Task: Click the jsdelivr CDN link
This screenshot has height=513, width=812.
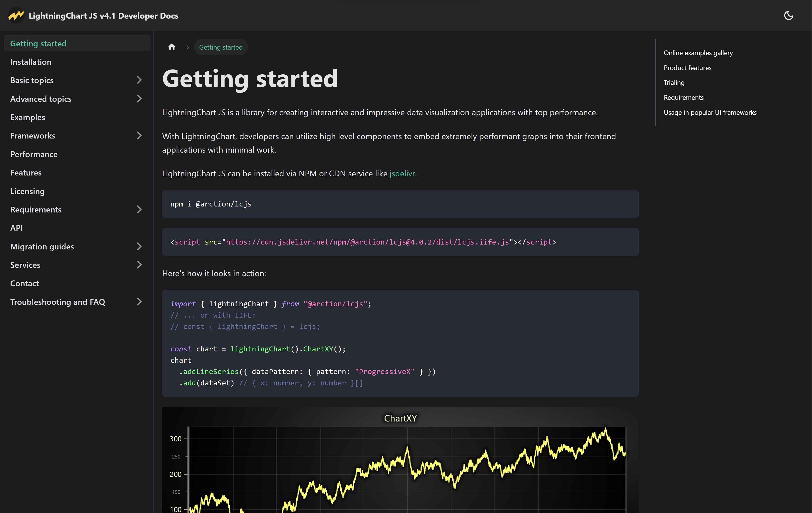Action: pos(401,173)
